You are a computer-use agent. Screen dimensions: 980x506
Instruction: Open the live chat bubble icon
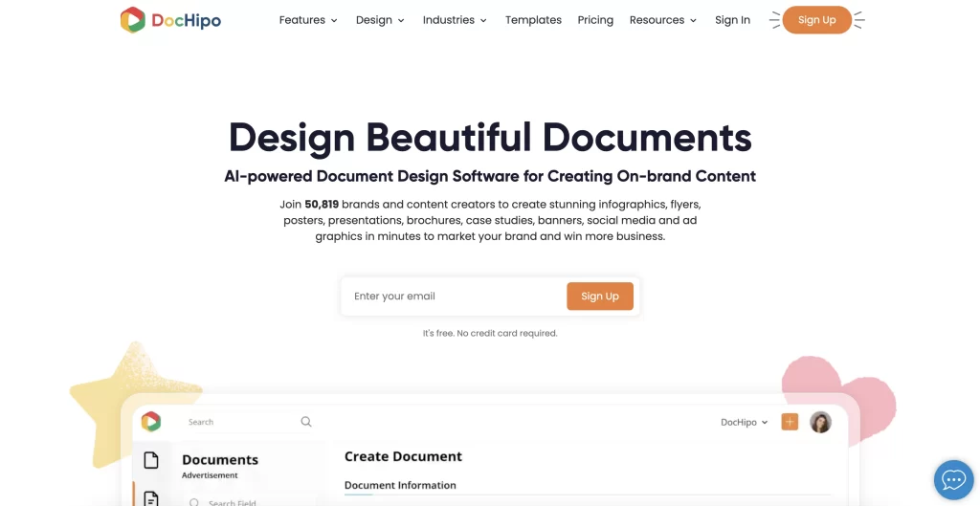(954, 480)
